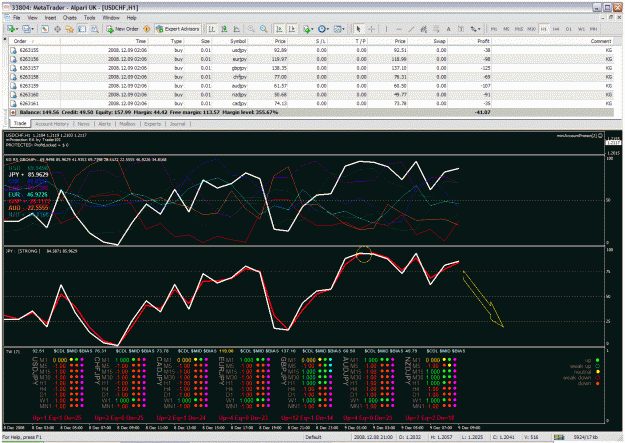The width and height of the screenshot is (625, 443).
Task: Select the usdjpy order 6263155 row
Action: 311,50
